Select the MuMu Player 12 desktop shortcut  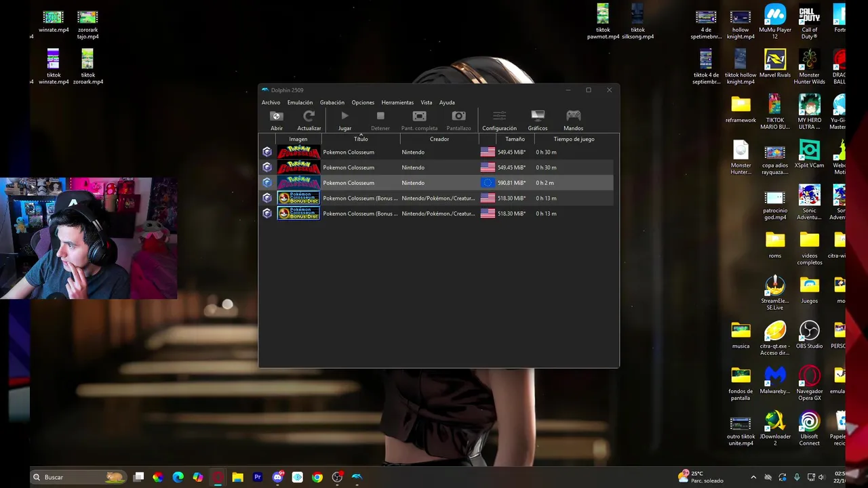pos(774,22)
